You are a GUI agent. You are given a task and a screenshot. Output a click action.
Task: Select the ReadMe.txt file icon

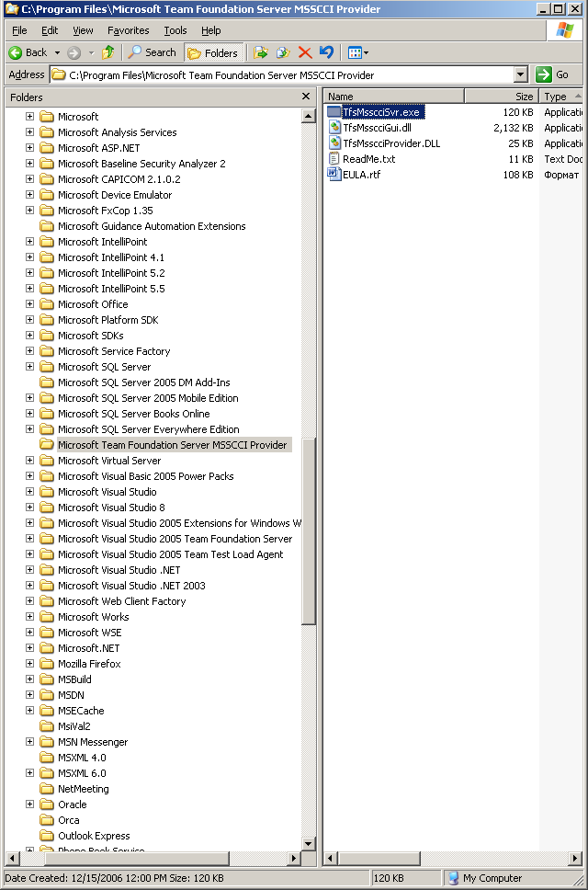tap(334, 159)
